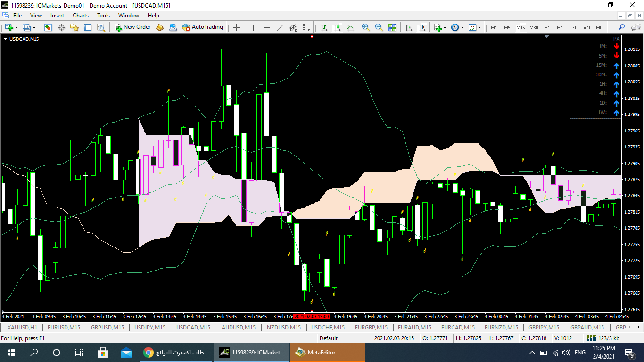Zoom in on the chart
This screenshot has width=644, height=362.
tap(365, 27)
